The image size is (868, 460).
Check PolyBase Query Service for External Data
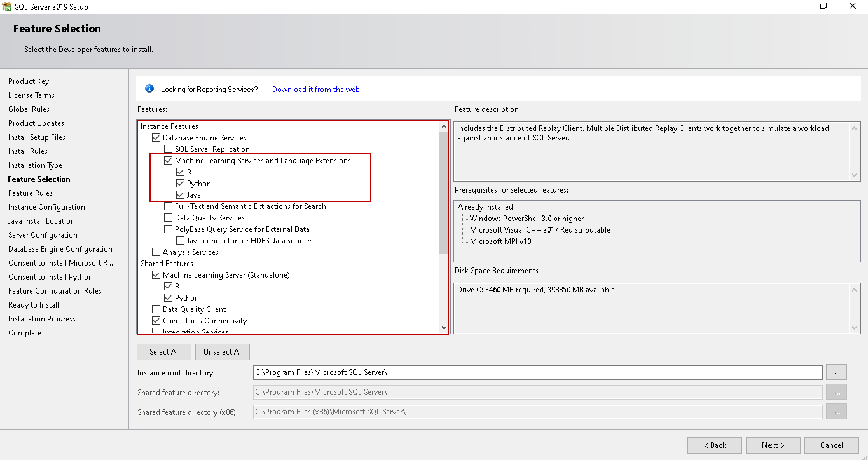(x=168, y=229)
